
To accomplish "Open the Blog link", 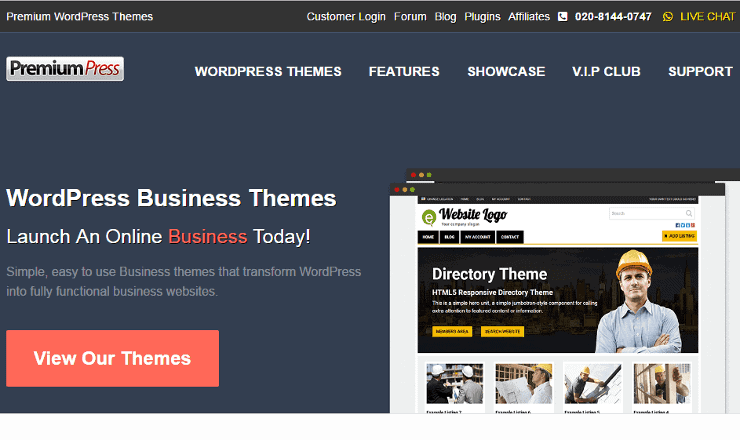I will [x=446, y=17].
